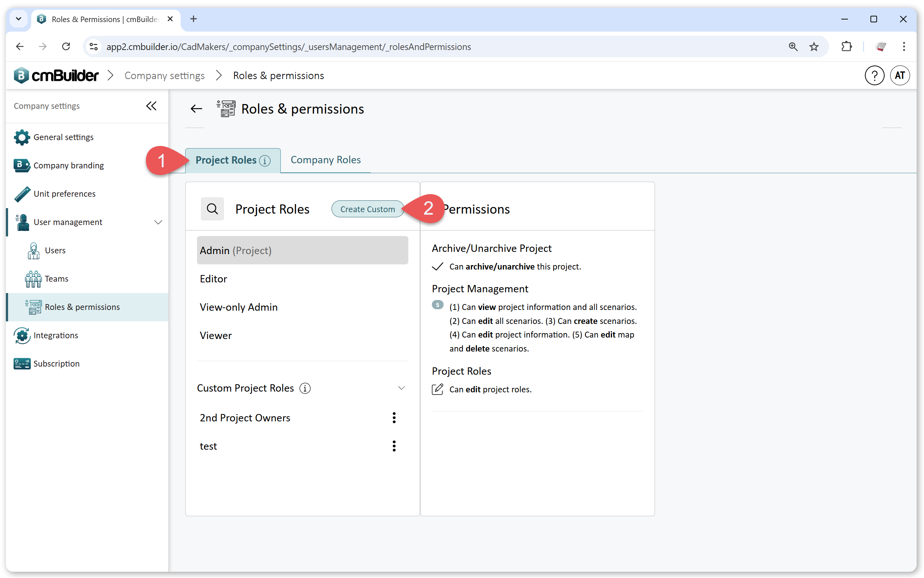The height and width of the screenshot is (578, 924).
Task: Click the User management icon
Action: [x=22, y=222]
